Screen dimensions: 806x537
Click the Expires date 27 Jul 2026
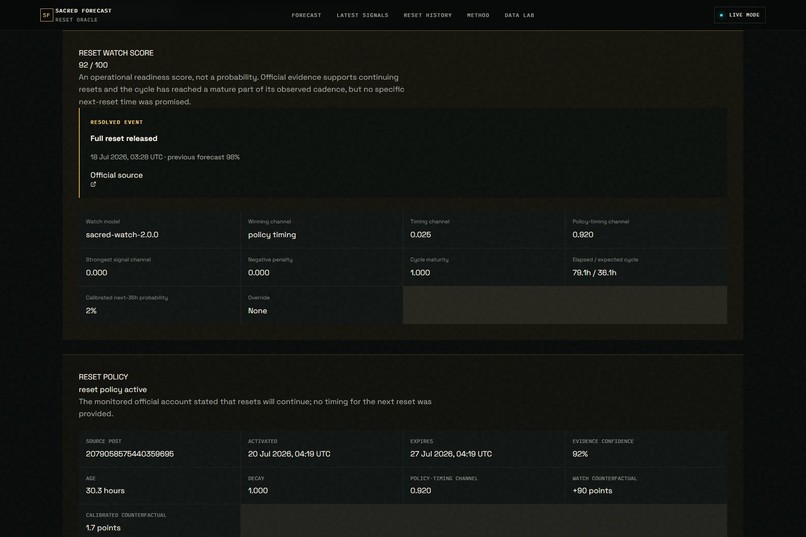(x=451, y=454)
